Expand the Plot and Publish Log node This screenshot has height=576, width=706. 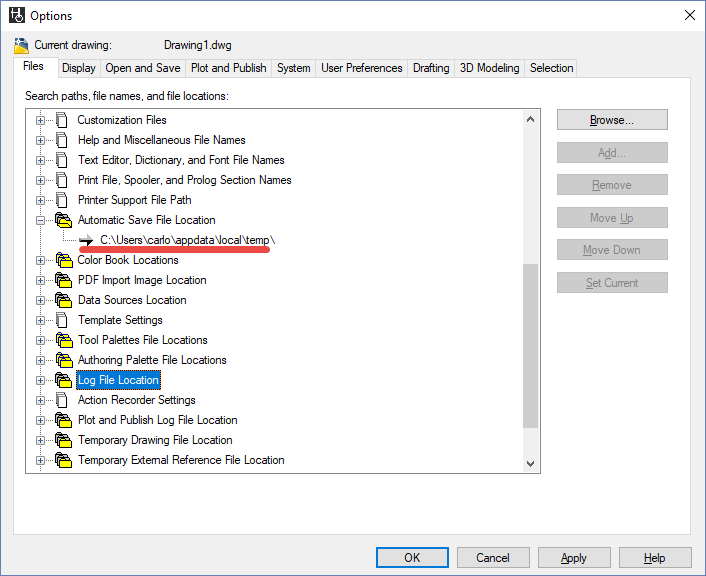coord(40,420)
